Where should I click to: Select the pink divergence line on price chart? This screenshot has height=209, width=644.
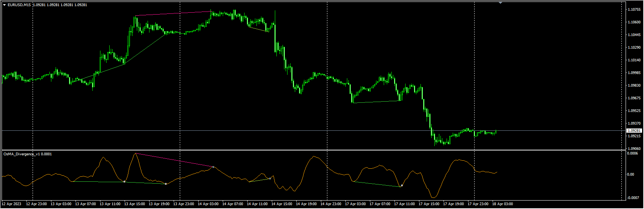[x=172, y=13]
